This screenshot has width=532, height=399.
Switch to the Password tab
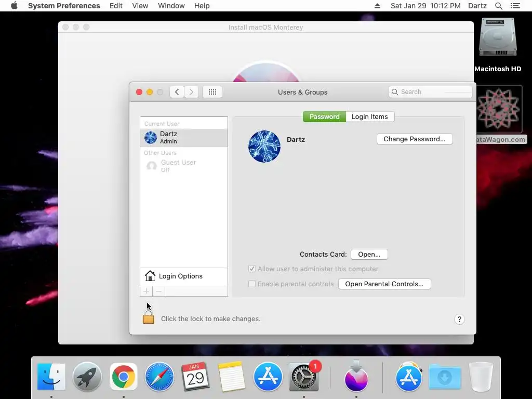pos(324,116)
